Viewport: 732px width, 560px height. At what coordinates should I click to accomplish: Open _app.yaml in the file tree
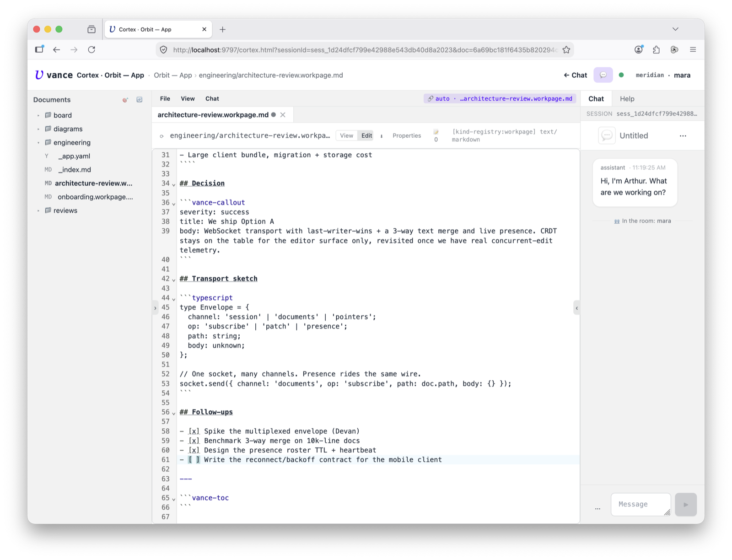click(74, 156)
